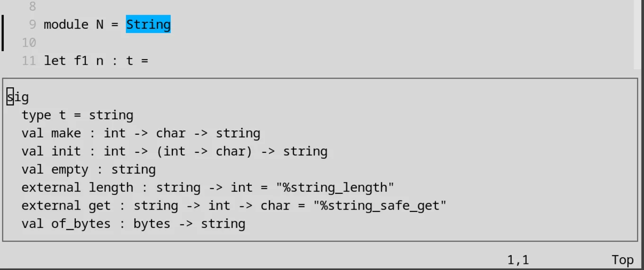Click line number 8 in the gutter
644x270 pixels.
pos(32,7)
